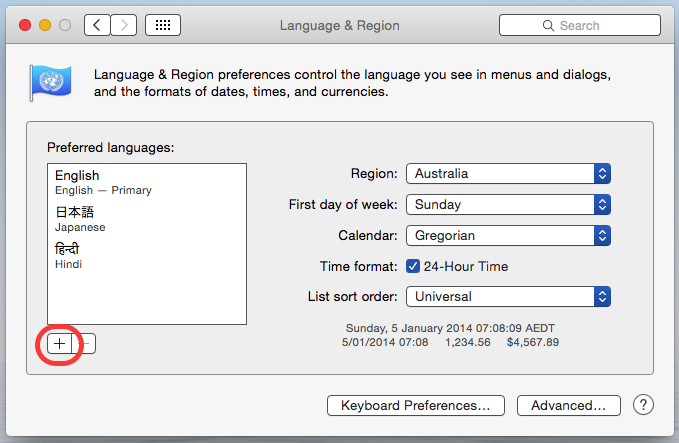Screen dimensions: 679x443
Task: Show all preferences with the grid icon
Action: click(163, 25)
